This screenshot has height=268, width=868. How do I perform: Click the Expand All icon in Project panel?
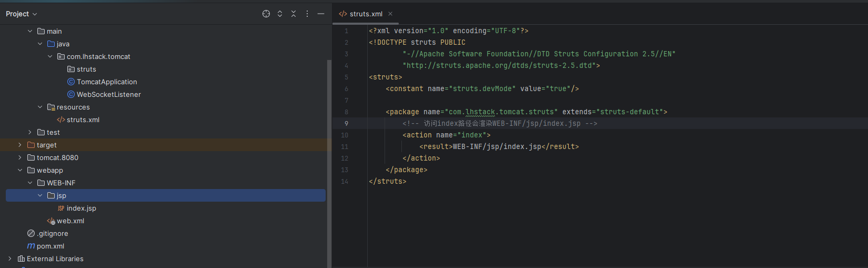tap(280, 14)
